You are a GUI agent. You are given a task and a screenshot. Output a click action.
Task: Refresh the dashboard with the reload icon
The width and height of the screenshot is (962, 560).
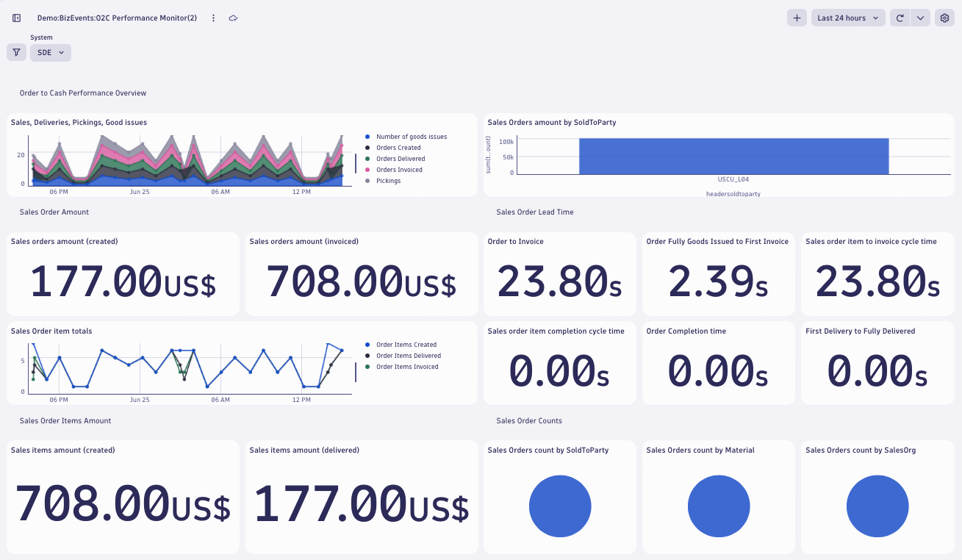pyautogui.click(x=900, y=18)
